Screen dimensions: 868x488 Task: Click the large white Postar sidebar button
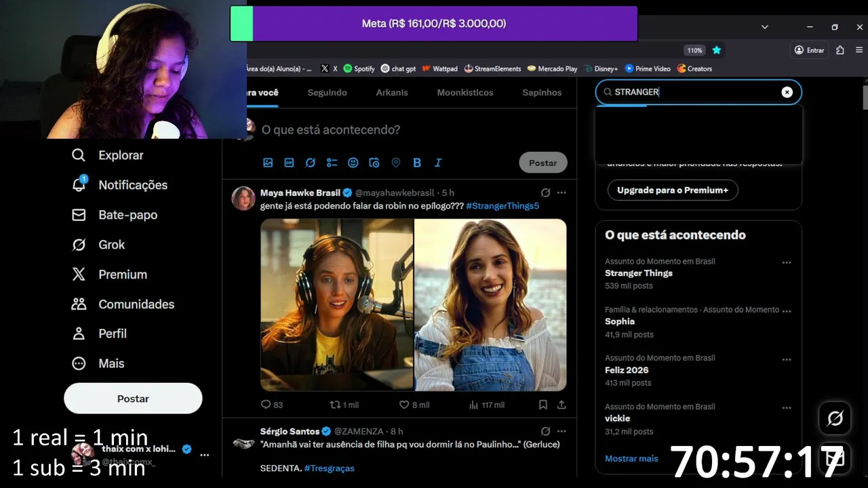point(133,399)
